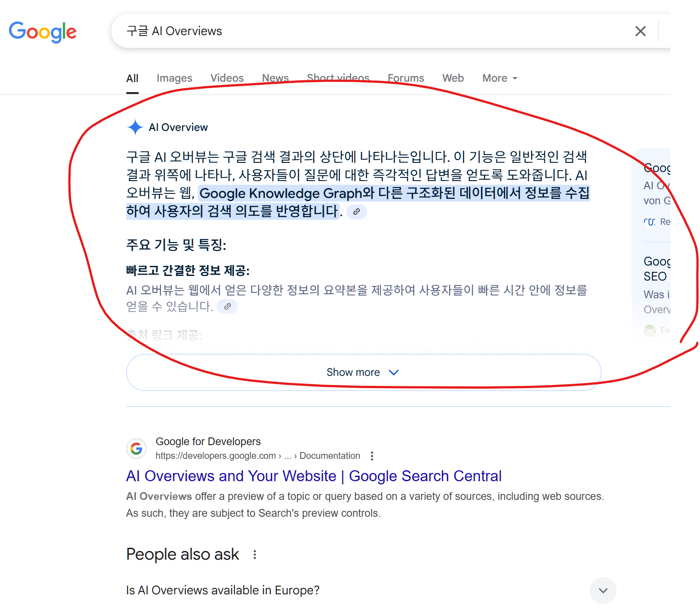This screenshot has height=608, width=700.
Task: Click the People also ask heading
Action: tap(182, 555)
